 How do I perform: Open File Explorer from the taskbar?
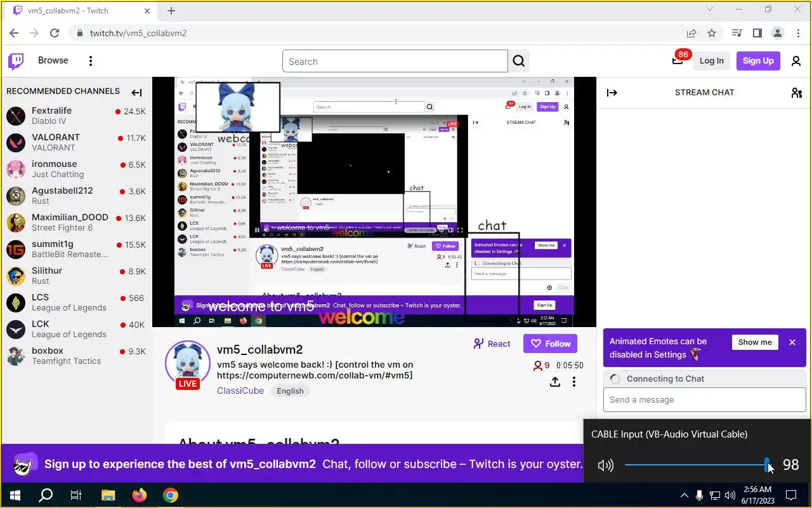(x=108, y=495)
